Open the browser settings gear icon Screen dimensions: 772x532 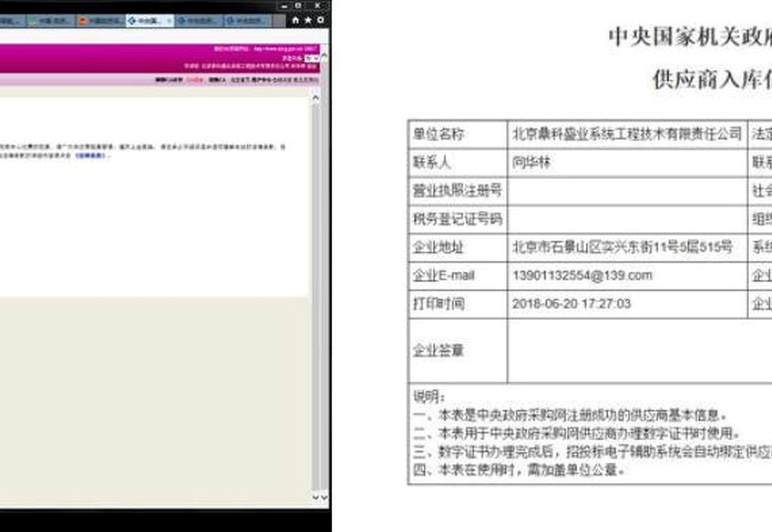[321, 21]
